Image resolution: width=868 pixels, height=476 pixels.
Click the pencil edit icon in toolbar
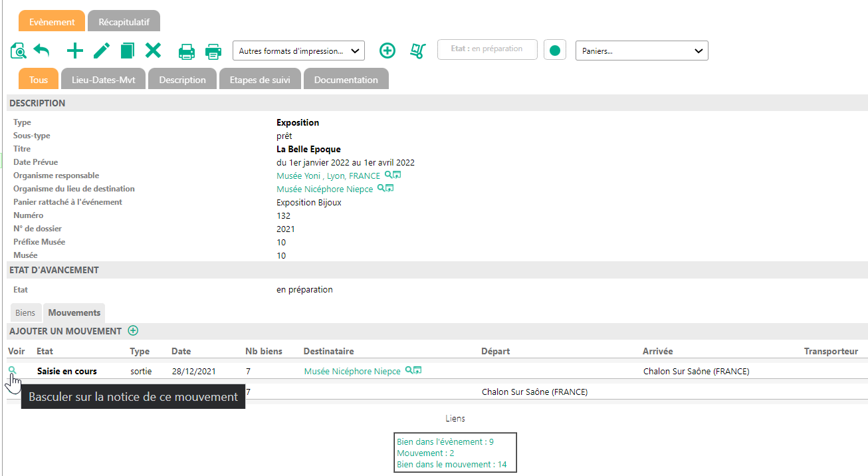tap(101, 51)
